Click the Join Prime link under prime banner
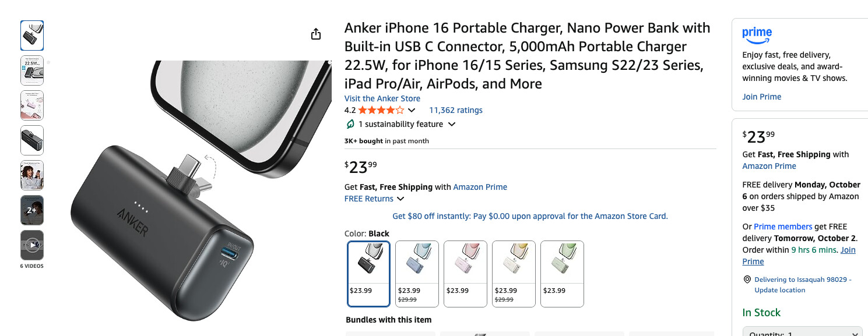868x336 pixels. click(x=761, y=97)
